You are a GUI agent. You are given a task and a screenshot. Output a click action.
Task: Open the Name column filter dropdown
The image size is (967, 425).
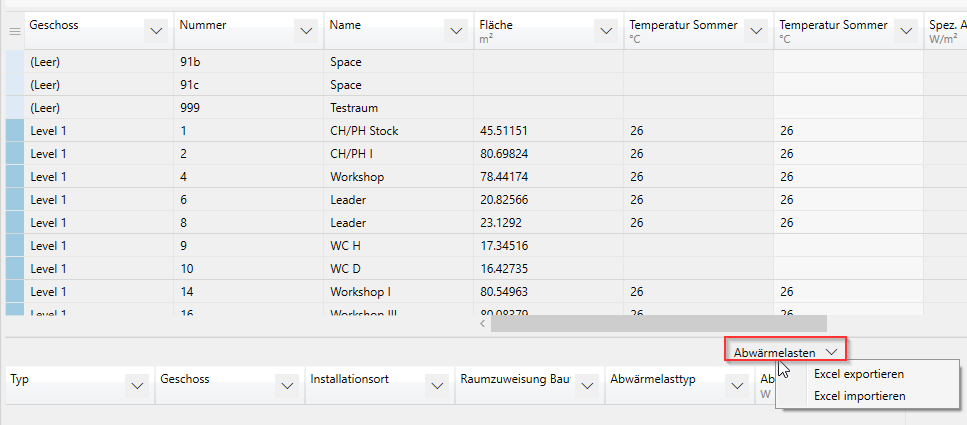456,31
